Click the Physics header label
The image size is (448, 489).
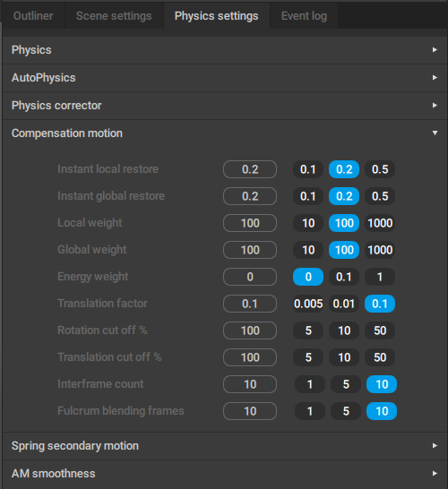[31, 50]
